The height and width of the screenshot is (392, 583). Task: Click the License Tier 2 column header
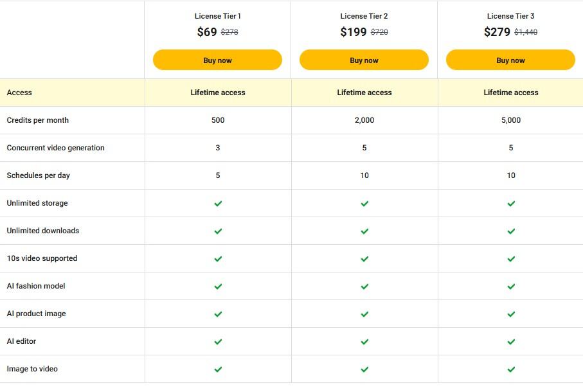(x=364, y=15)
